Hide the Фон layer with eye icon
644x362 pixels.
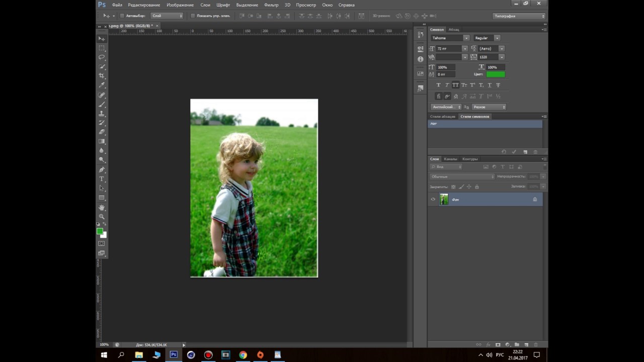click(433, 200)
